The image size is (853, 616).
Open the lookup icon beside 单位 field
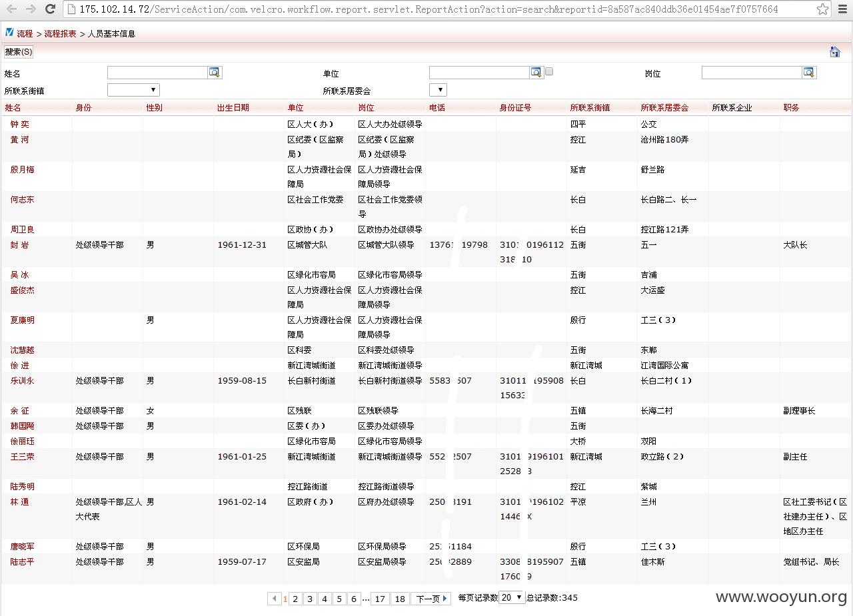[x=536, y=73]
